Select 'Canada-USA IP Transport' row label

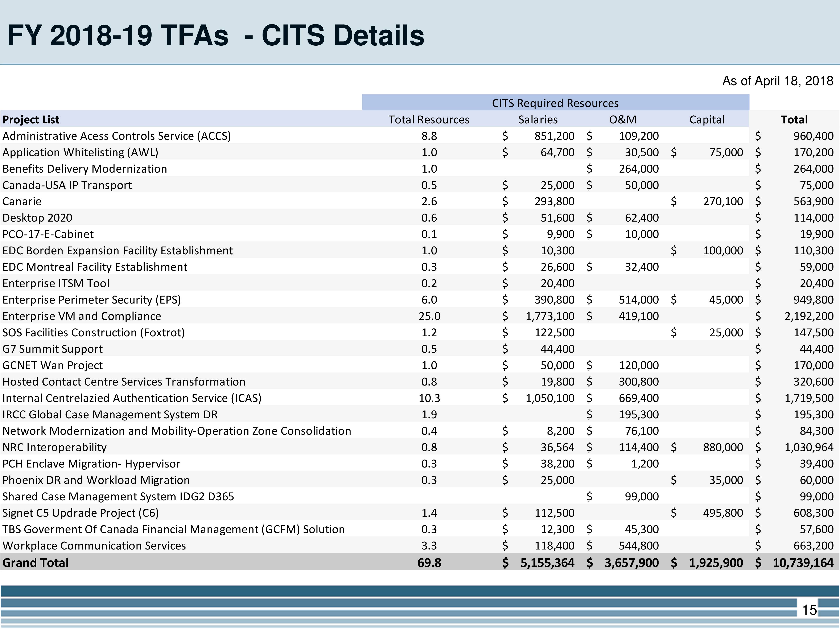pyautogui.click(x=67, y=185)
